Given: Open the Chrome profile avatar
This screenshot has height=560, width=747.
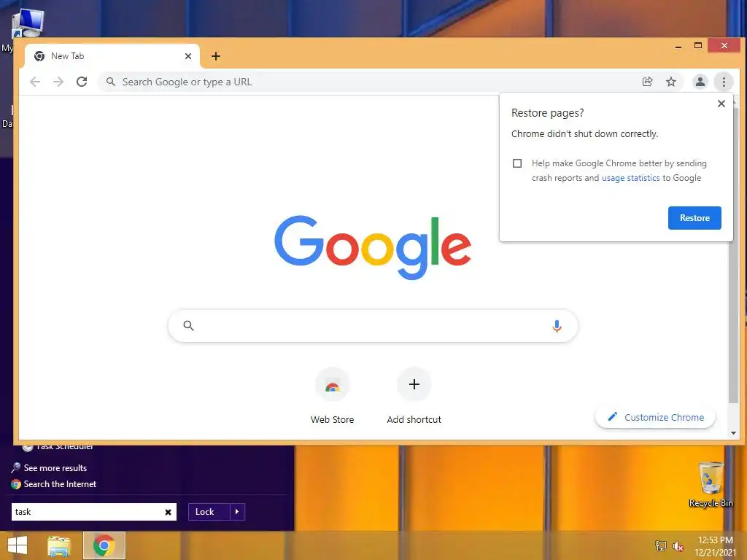Looking at the screenshot, I should pos(700,82).
